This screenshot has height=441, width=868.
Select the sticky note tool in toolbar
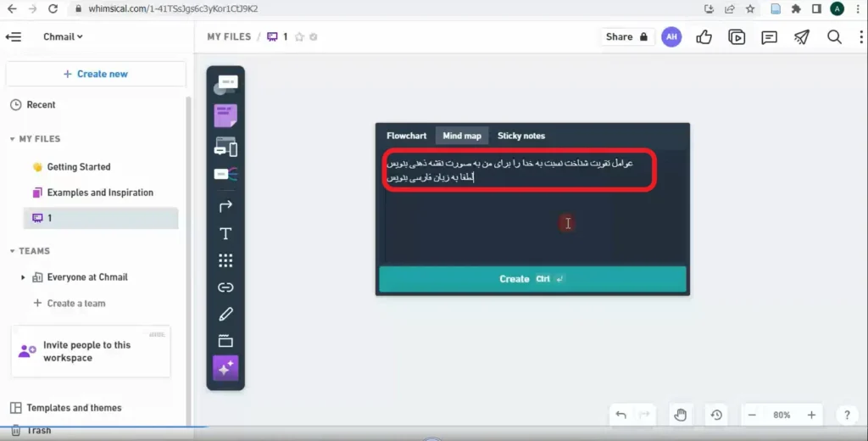(225, 115)
